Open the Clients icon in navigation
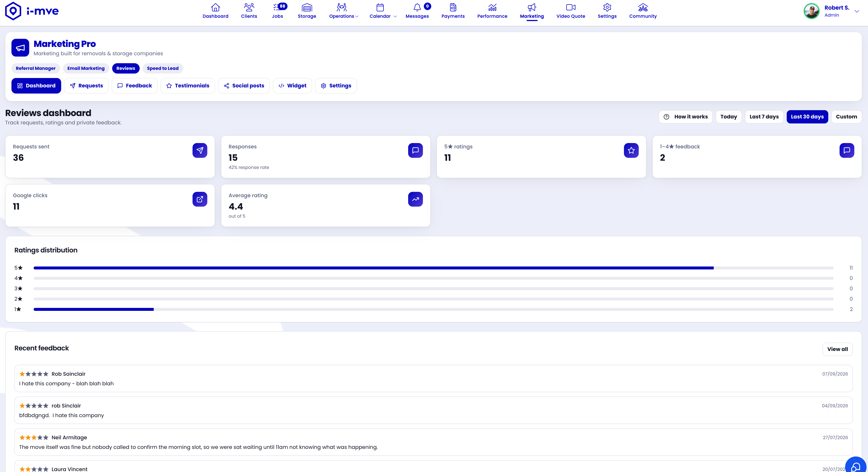 (x=249, y=7)
